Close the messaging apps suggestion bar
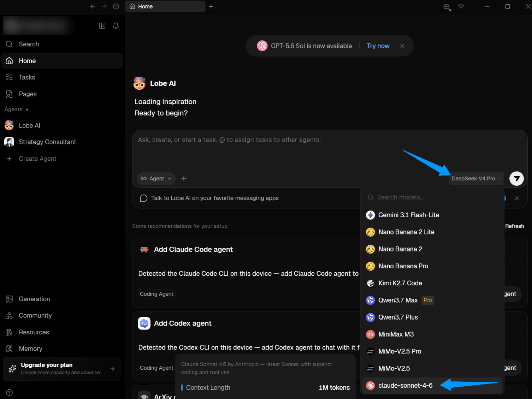532x399 pixels. click(517, 198)
